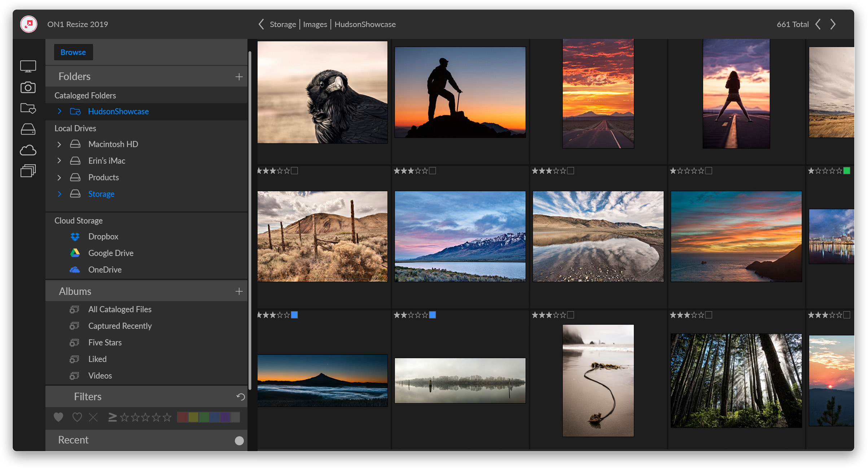Collapse the Albums panel header
This screenshot has height=468, width=868.
pyautogui.click(x=146, y=291)
